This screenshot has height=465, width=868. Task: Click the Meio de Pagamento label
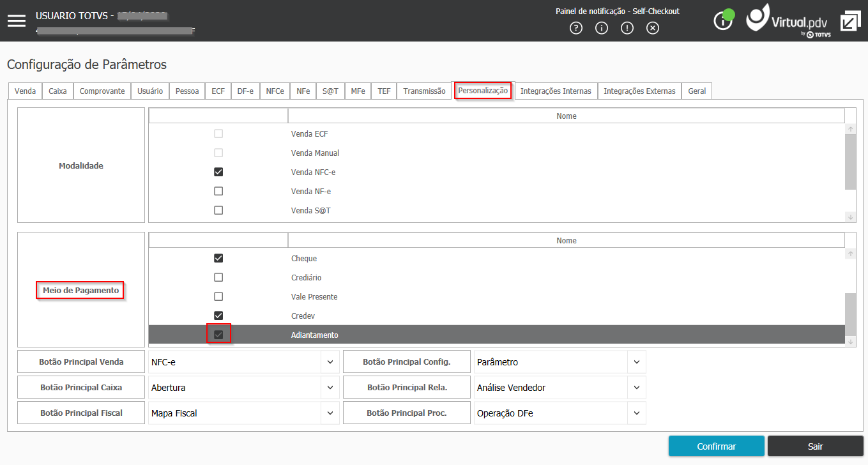(x=80, y=290)
